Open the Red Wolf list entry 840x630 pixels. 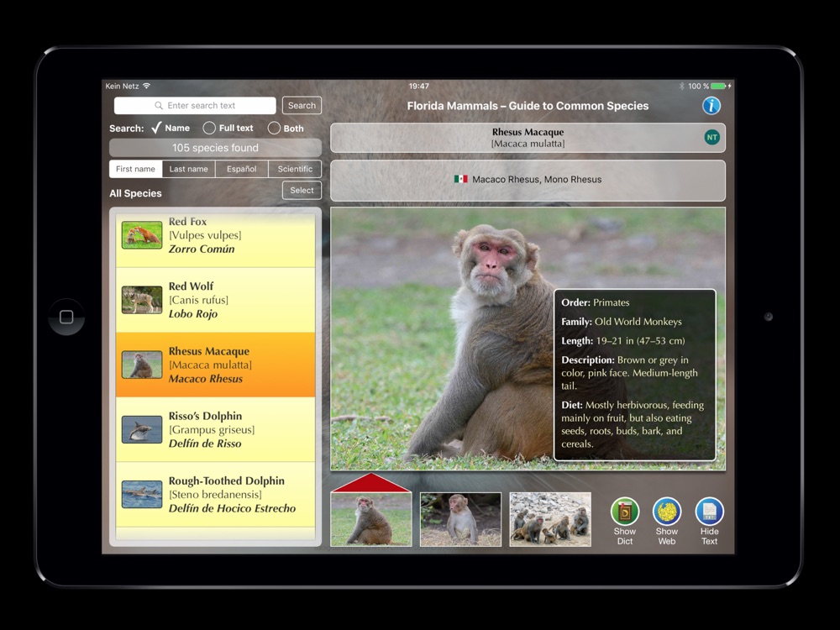coord(215,300)
